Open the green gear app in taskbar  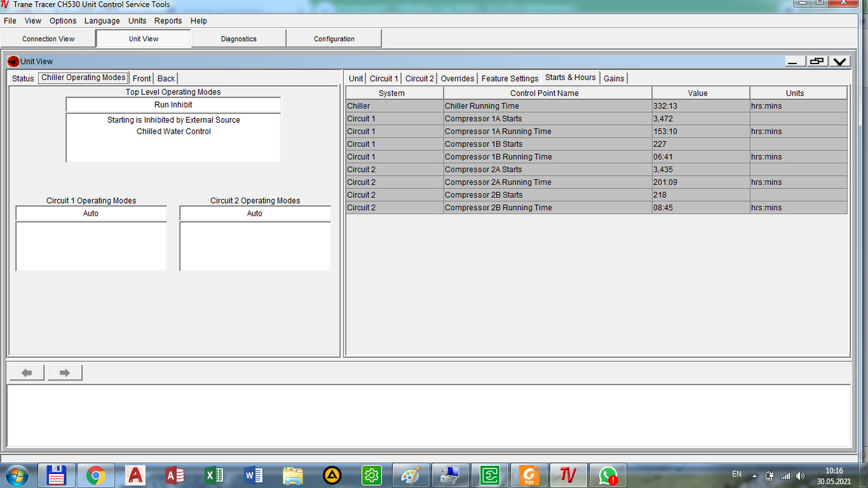pos(371,475)
